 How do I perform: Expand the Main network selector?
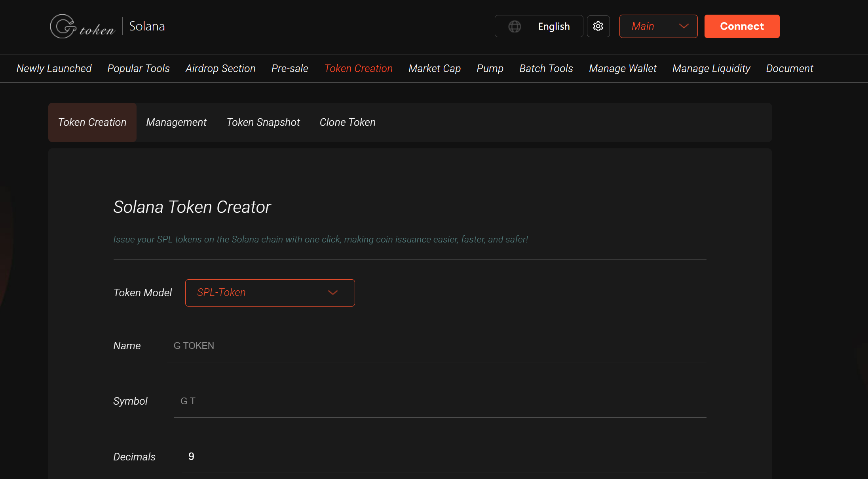(x=658, y=26)
